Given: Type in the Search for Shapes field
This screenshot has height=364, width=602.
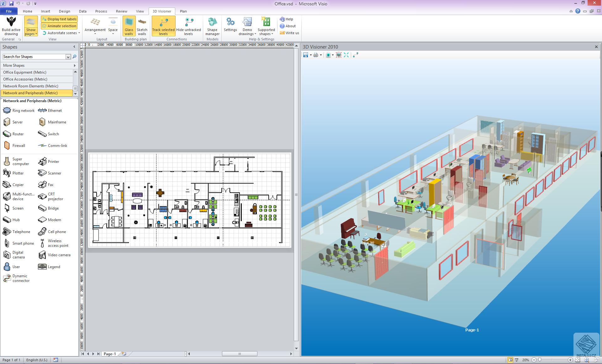Looking at the screenshot, I should (34, 57).
